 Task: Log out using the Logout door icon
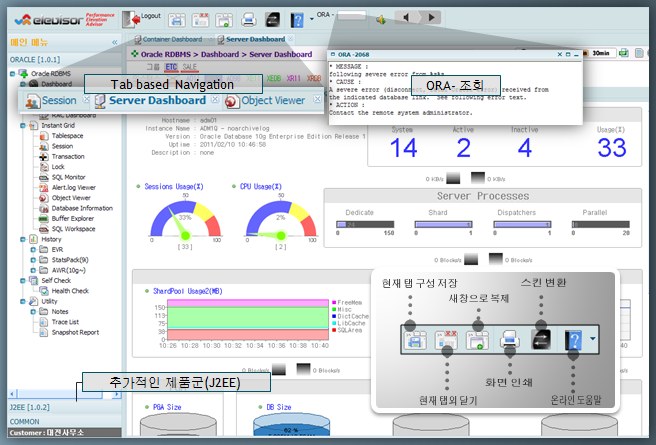pos(131,19)
